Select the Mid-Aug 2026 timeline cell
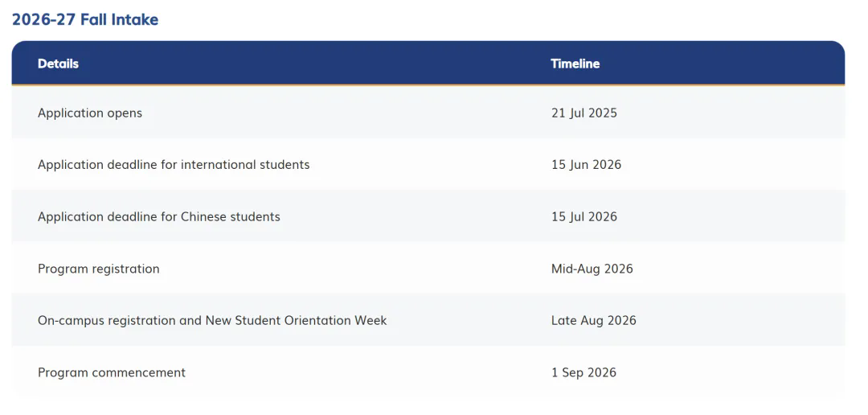The height and width of the screenshot is (415, 868). 592,269
